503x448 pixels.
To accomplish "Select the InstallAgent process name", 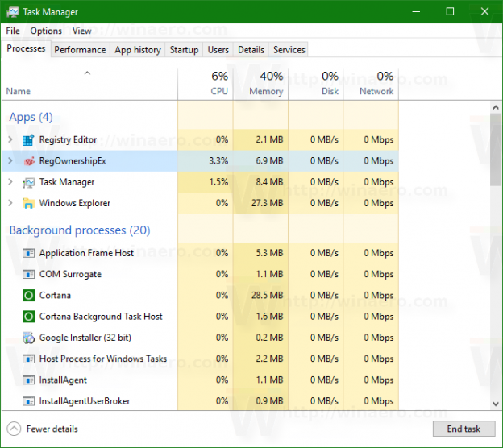I will [x=63, y=380].
